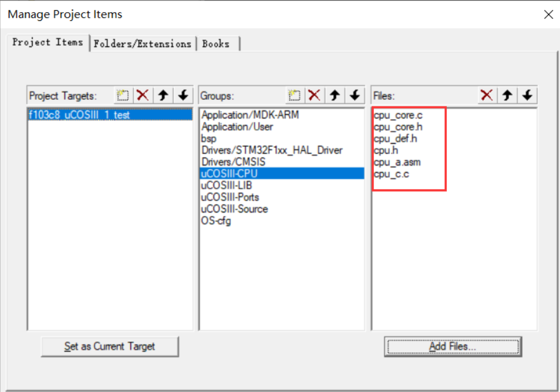
Task: Select the OS-cfg group entry
Action: pos(216,221)
